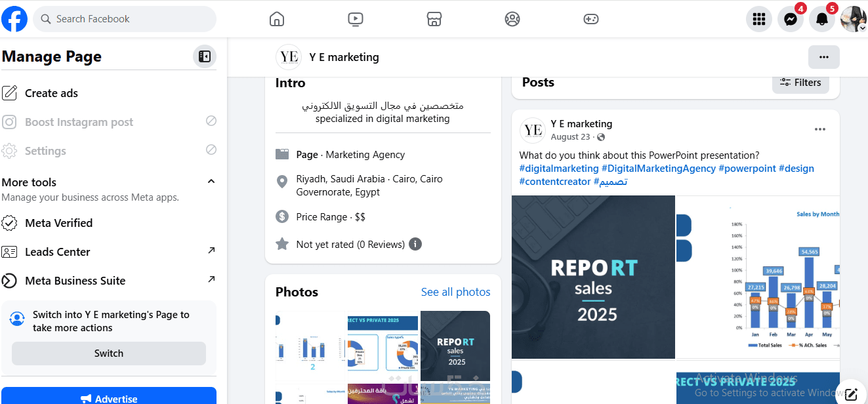Open hashtag #DigitalMarketingAgency
This screenshot has width=868, height=404.
coord(659,169)
